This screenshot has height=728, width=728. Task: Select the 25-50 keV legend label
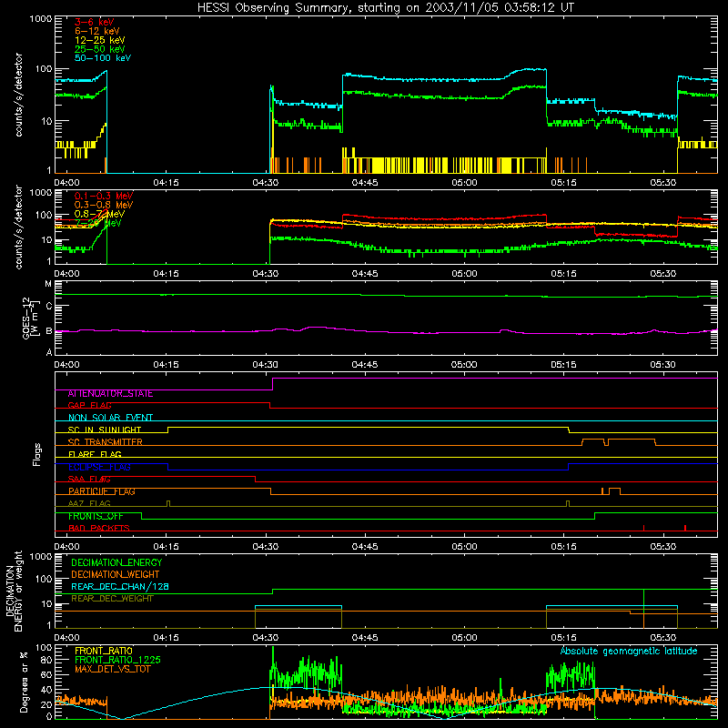100,49
